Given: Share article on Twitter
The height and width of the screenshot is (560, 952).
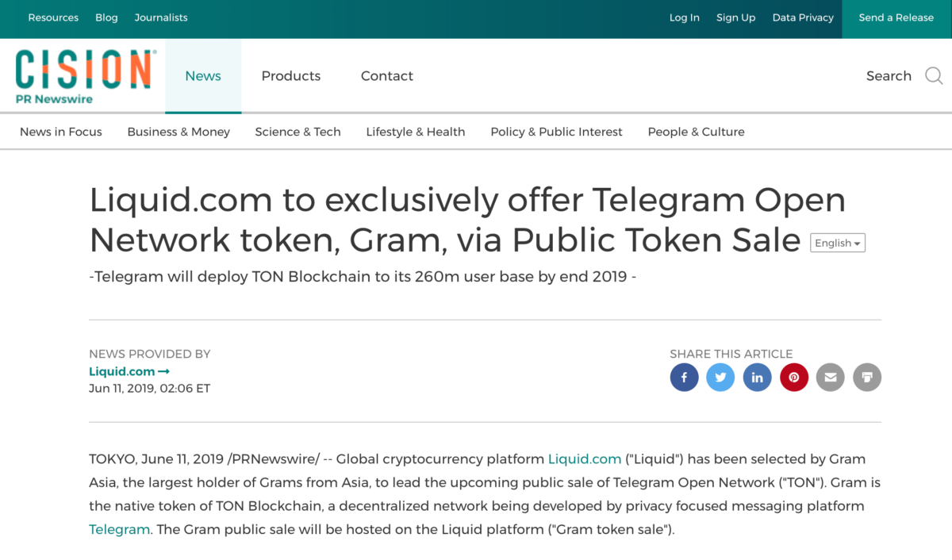Looking at the screenshot, I should tap(720, 378).
